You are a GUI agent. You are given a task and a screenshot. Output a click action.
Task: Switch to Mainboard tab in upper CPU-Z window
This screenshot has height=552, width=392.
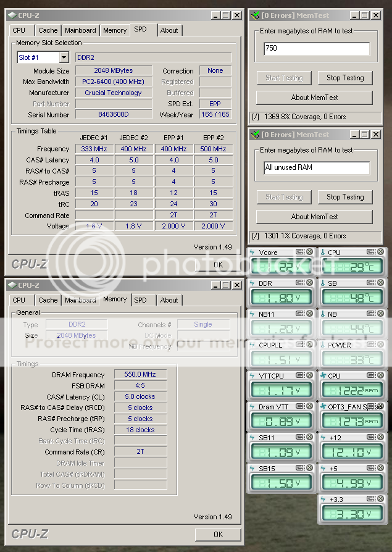tap(80, 30)
